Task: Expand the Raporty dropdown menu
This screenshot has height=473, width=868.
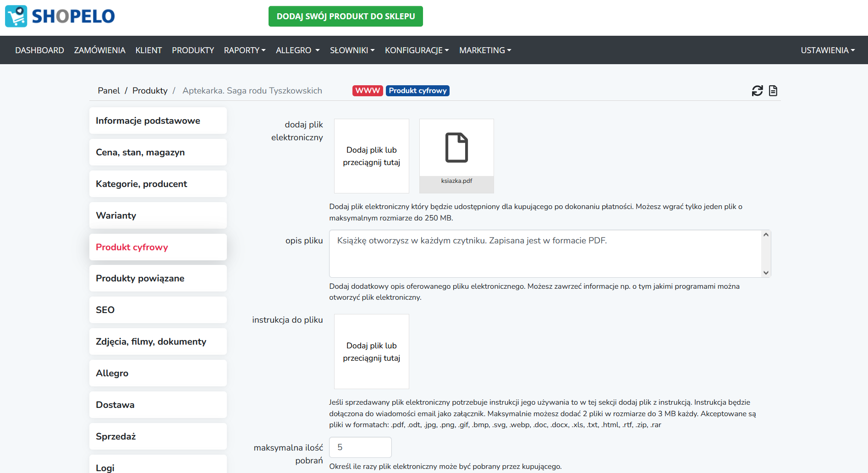Action: [245, 50]
